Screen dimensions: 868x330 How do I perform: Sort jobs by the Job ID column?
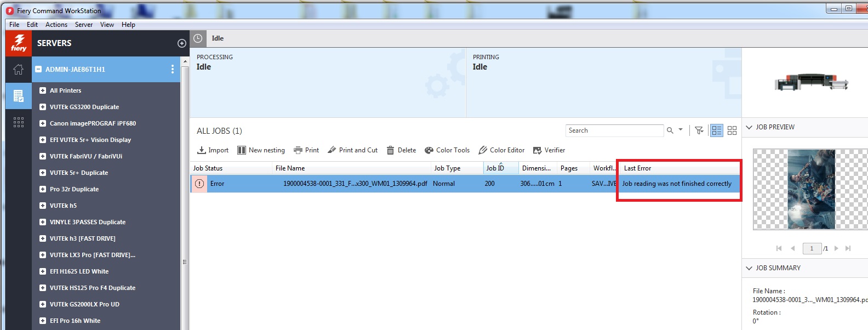(x=501, y=168)
